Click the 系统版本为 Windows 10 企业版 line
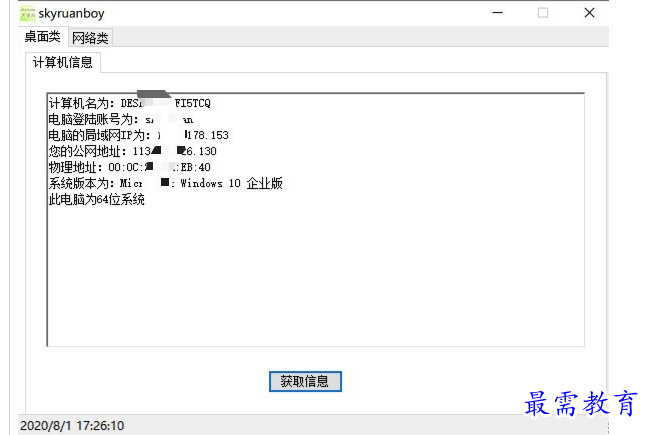 click(166, 183)
